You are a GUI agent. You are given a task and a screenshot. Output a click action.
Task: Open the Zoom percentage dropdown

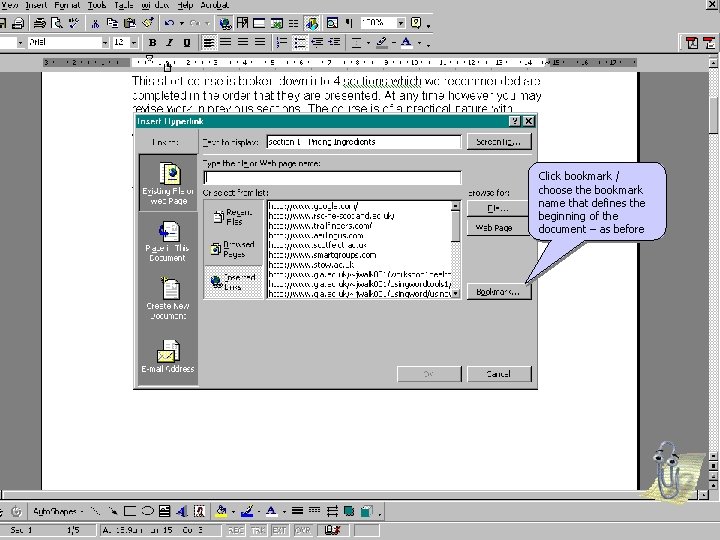401,23
